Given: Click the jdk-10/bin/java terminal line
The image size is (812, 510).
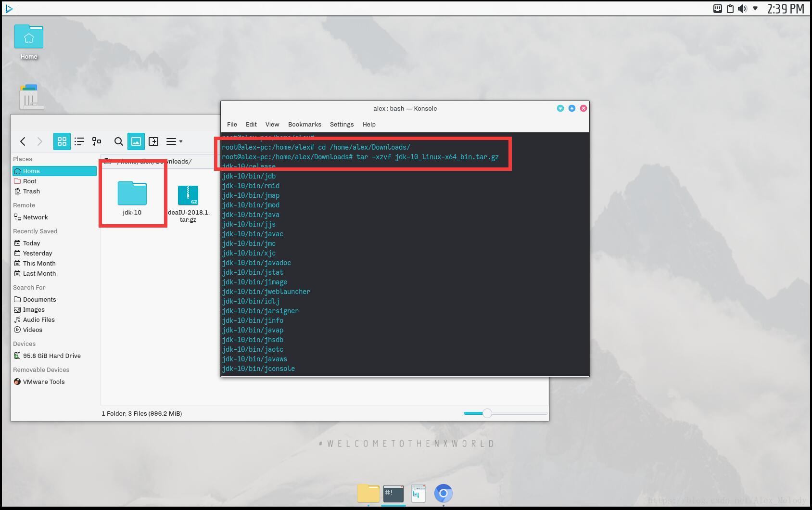Looking at the screenshot, I should 251,215.
